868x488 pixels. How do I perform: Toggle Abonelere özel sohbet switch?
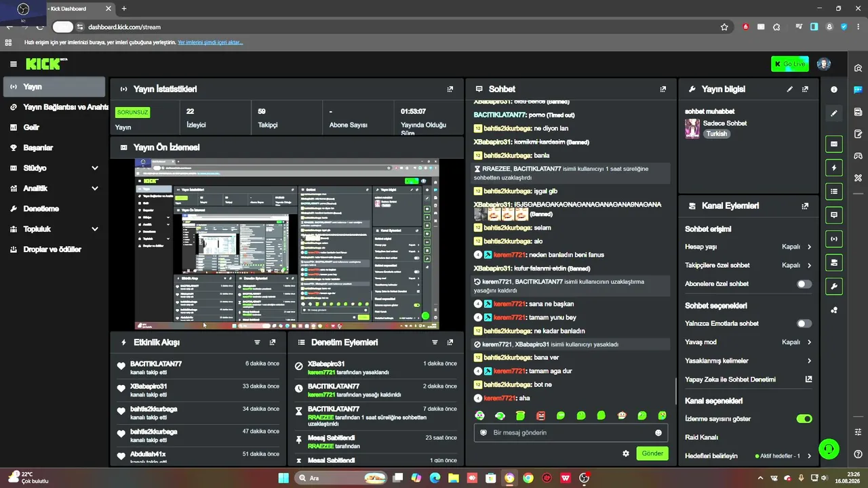(804, 284)
